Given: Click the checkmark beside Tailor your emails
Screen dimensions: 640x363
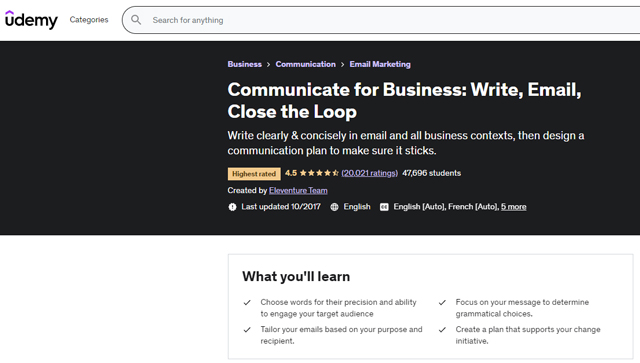Looking at the screenshot, I should point(247,330).
